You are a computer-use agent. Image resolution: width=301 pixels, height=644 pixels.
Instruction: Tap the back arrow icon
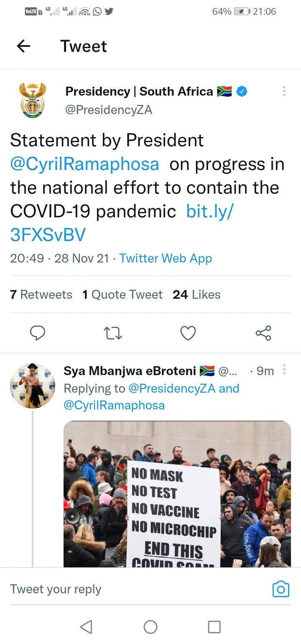click(24, 46)
